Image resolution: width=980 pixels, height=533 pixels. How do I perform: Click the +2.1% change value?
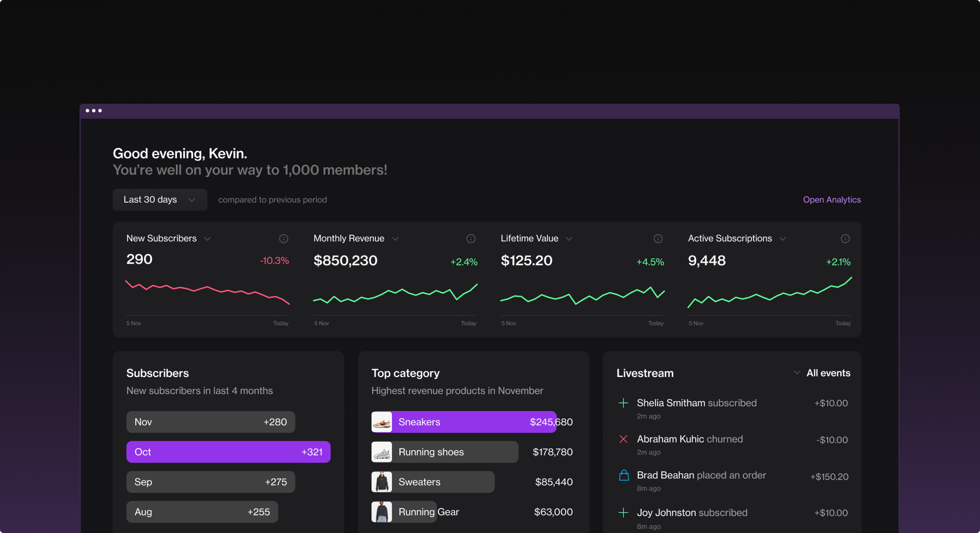click(838, 262)
